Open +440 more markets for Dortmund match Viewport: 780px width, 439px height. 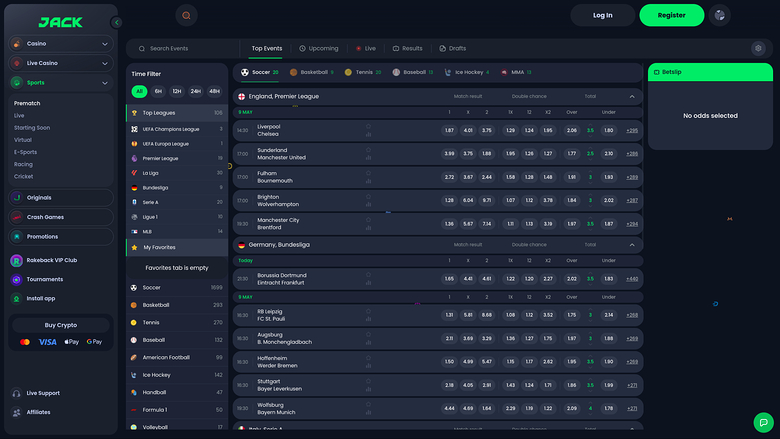(x=632, y=279)
